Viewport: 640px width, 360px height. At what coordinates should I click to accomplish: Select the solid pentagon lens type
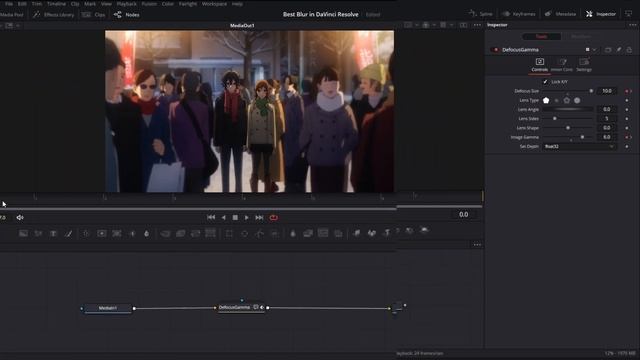tap(546, 100)
